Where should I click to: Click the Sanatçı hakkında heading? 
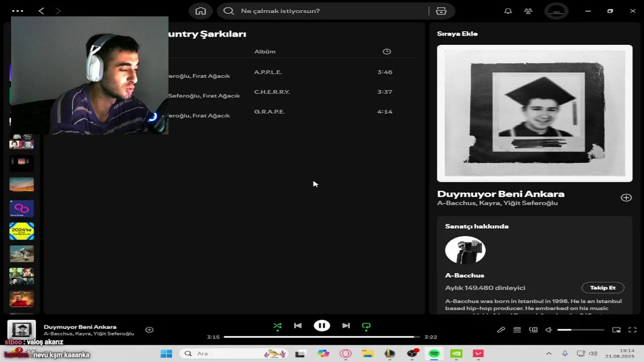(x=477, y=226)
